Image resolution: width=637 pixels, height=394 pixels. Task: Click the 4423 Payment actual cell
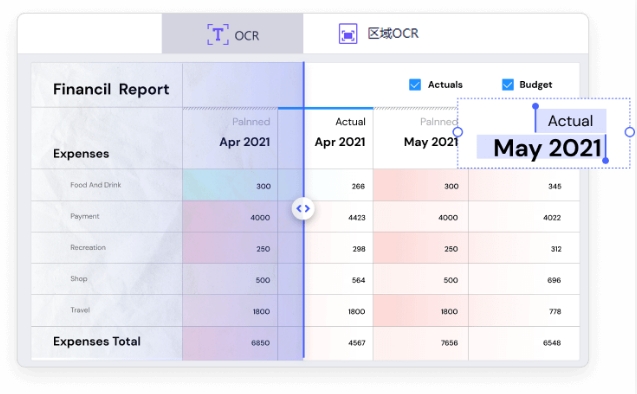coord(357,218)
